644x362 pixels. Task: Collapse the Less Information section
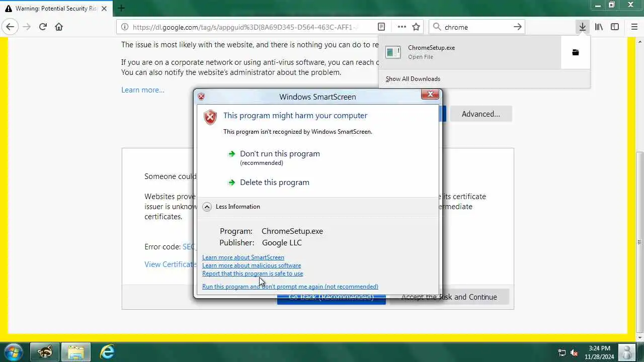click(232, 207)
